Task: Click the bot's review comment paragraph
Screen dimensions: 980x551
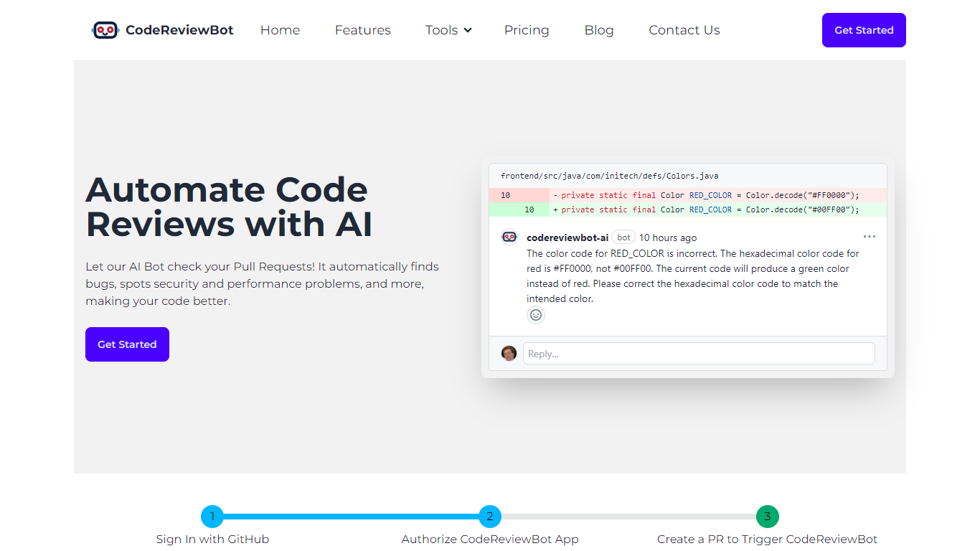Action: 693,276
